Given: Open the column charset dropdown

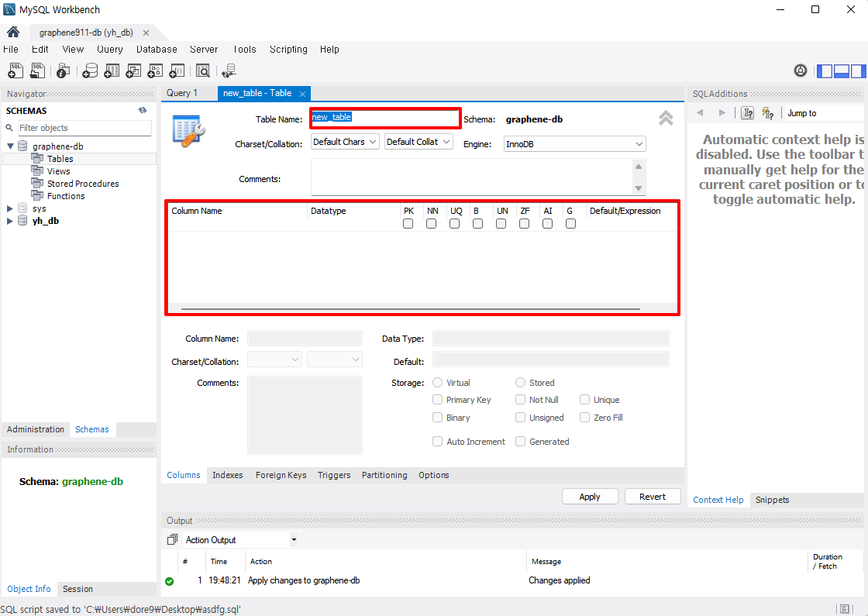Looking at the screenshot, I should (274, 360).
